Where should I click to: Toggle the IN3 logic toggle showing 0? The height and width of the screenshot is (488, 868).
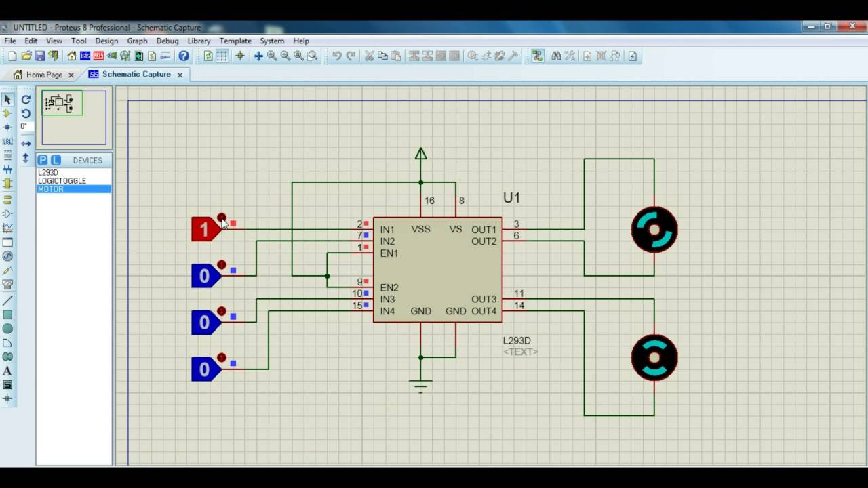pyautogui.click(x=206, y=323)
